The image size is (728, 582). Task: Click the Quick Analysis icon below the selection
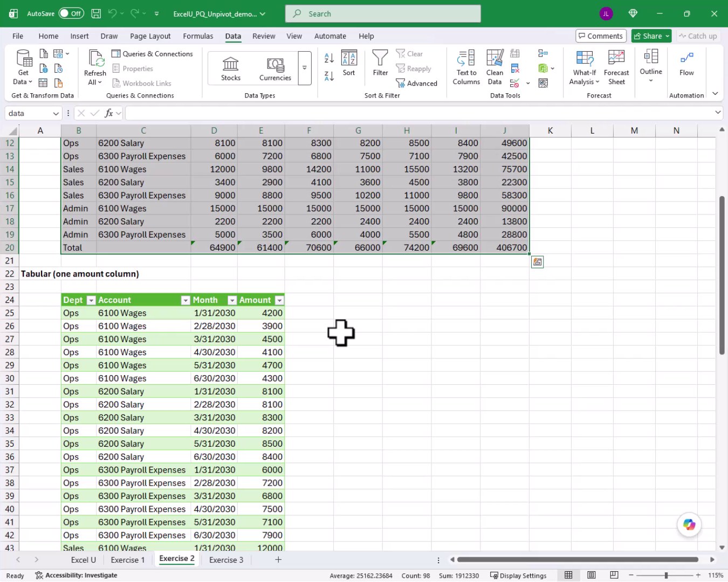click(x=537, y=262)
